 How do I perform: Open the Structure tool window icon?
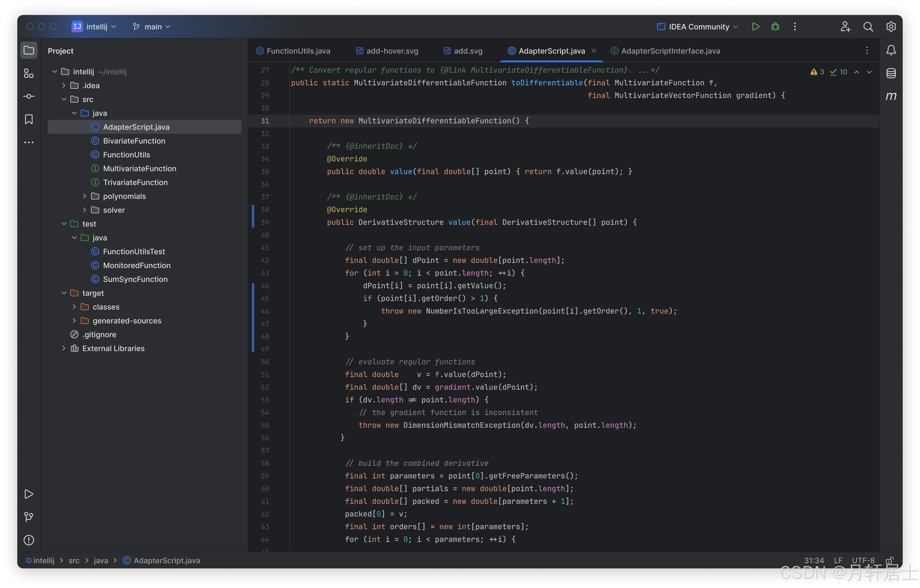tap(29, 73)
